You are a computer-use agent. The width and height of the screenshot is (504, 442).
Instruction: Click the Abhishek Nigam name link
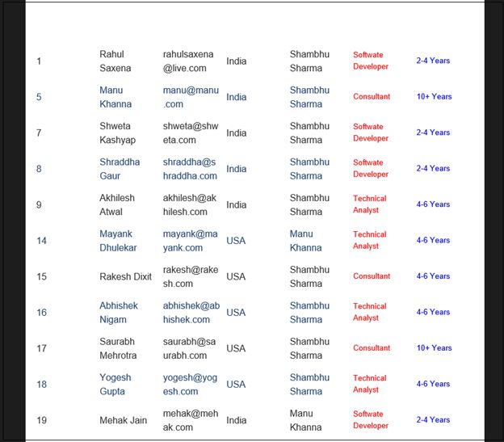point(119,312)
